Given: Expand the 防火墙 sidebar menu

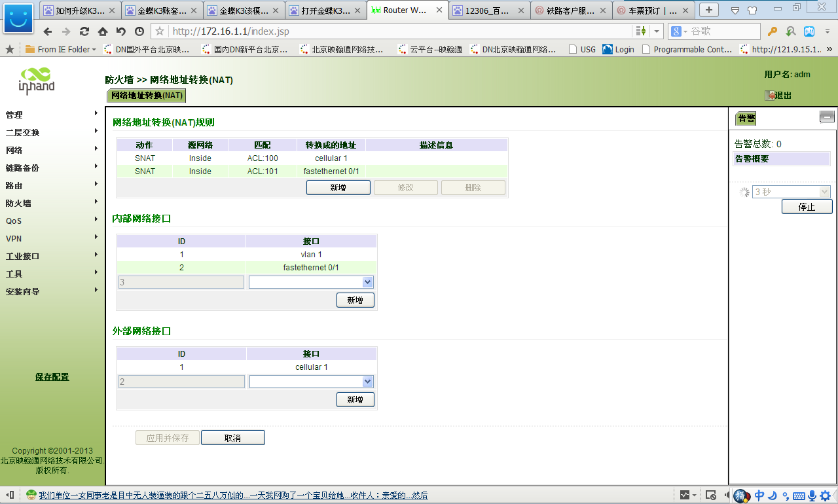Looking at the screenshot, I should (52, 203).
